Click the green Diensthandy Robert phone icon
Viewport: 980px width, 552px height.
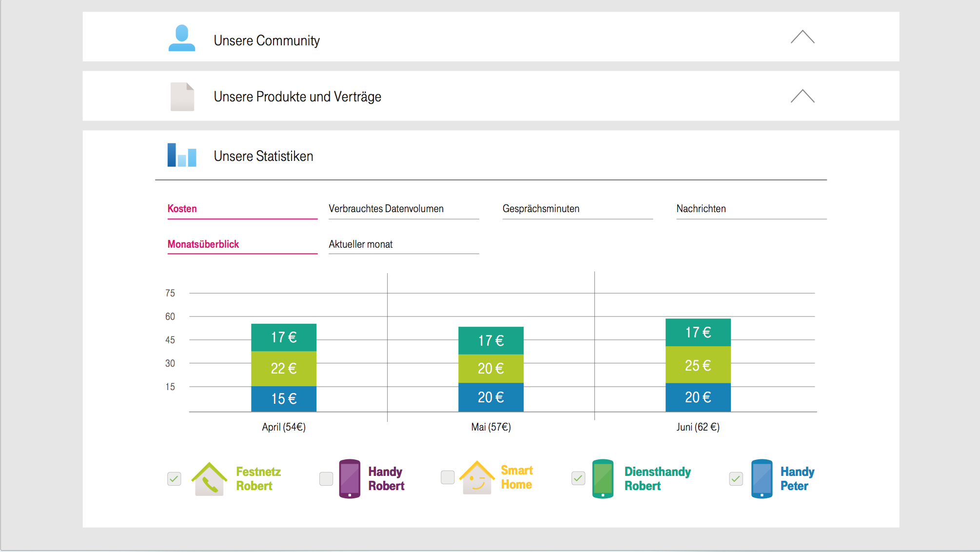603,478
